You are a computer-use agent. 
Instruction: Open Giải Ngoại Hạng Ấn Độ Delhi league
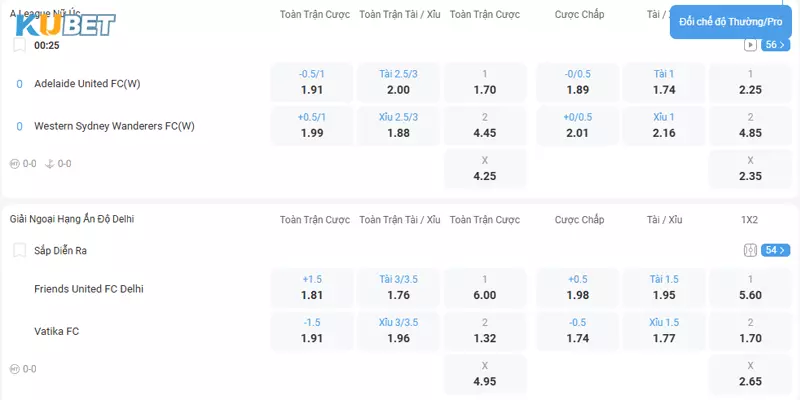click(x=72, y=219)
